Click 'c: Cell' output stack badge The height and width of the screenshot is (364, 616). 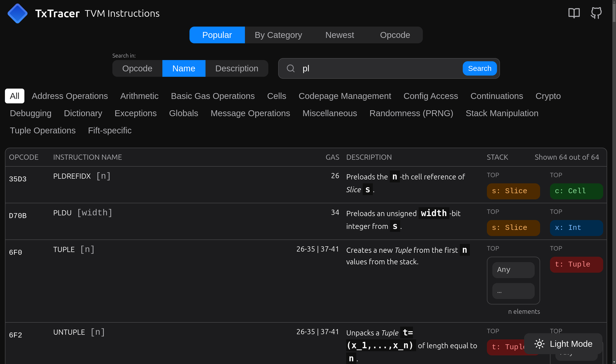pyautogui.click(x=576, y=191)
